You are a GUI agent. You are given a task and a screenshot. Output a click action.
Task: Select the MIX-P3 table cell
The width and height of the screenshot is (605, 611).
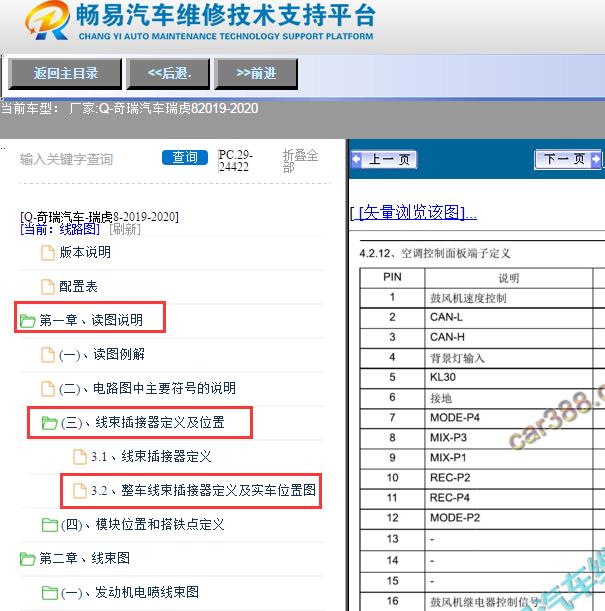click(x=509, y=438)
